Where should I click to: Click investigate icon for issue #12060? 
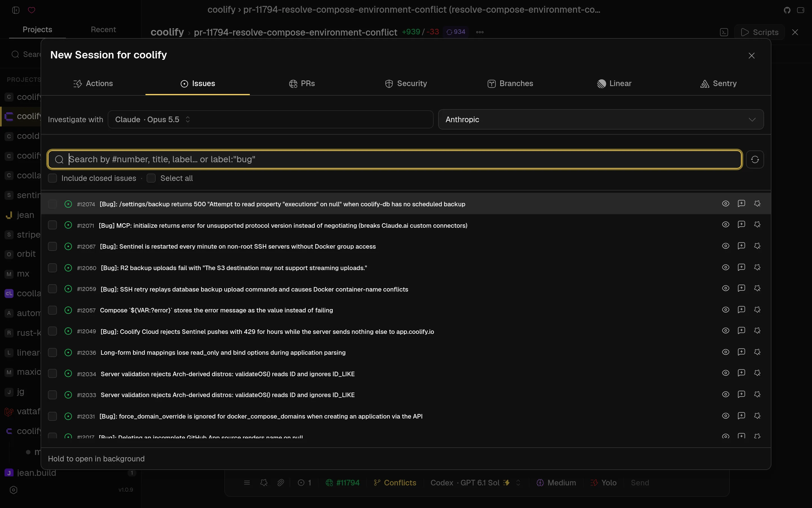pyautogui.click(x=757, y=268)
